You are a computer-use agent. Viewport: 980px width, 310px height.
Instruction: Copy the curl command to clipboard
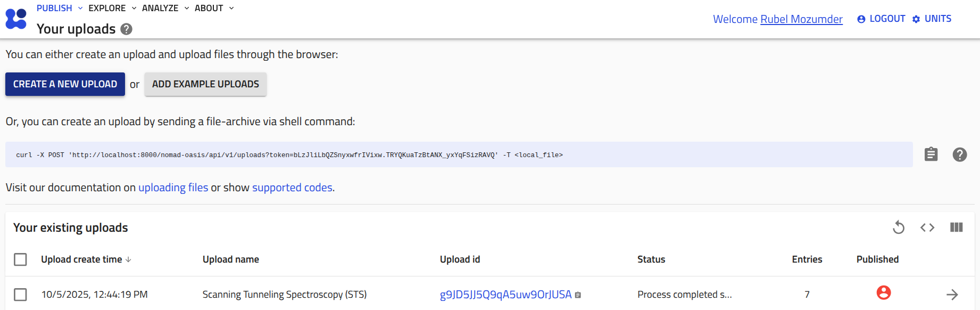point(931,154)
